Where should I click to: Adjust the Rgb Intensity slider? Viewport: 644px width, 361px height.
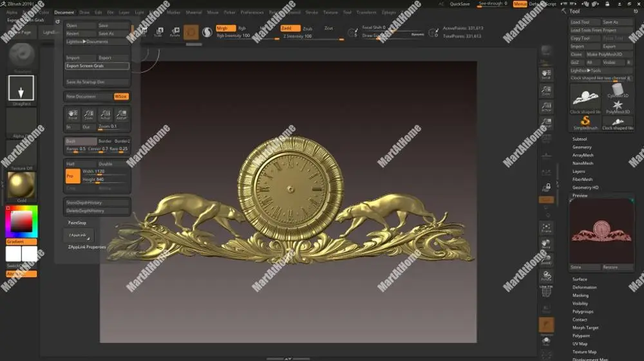coord(247,36)
